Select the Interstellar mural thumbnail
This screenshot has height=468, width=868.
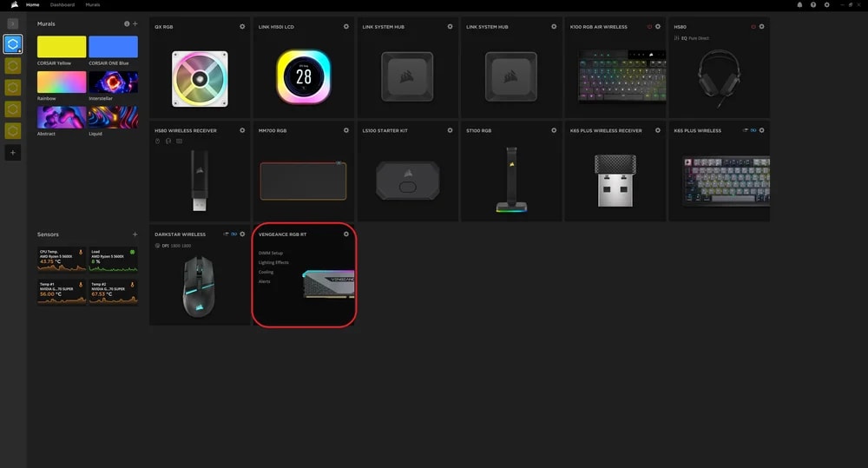113,82
